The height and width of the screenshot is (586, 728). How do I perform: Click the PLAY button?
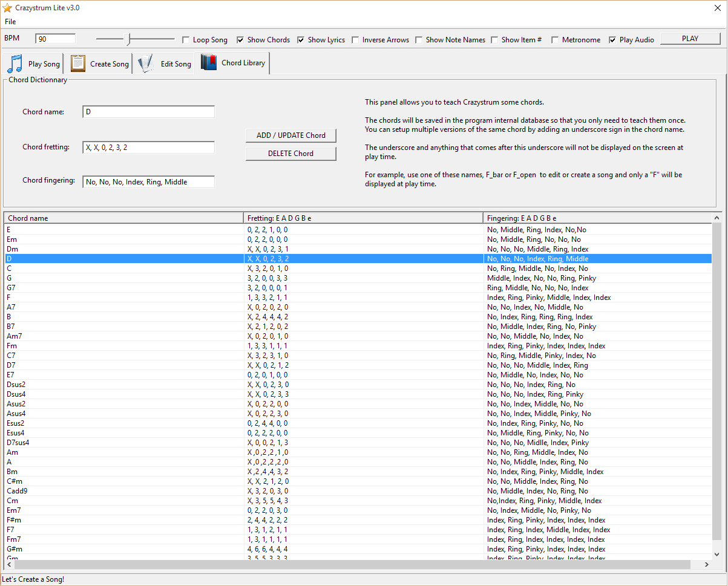[690, 39]
